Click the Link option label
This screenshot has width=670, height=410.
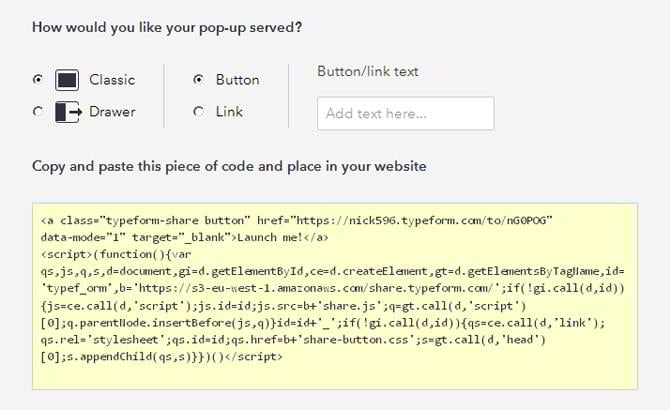click(x=229, y=112)
